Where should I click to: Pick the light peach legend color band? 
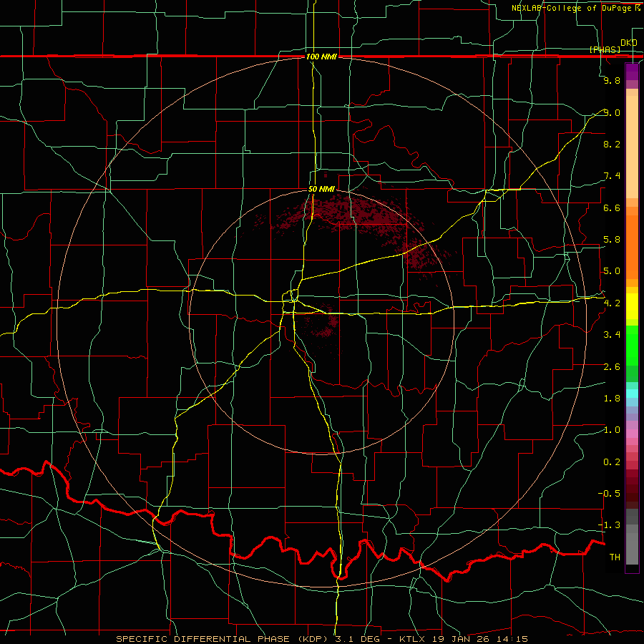[x=632, y=147]
